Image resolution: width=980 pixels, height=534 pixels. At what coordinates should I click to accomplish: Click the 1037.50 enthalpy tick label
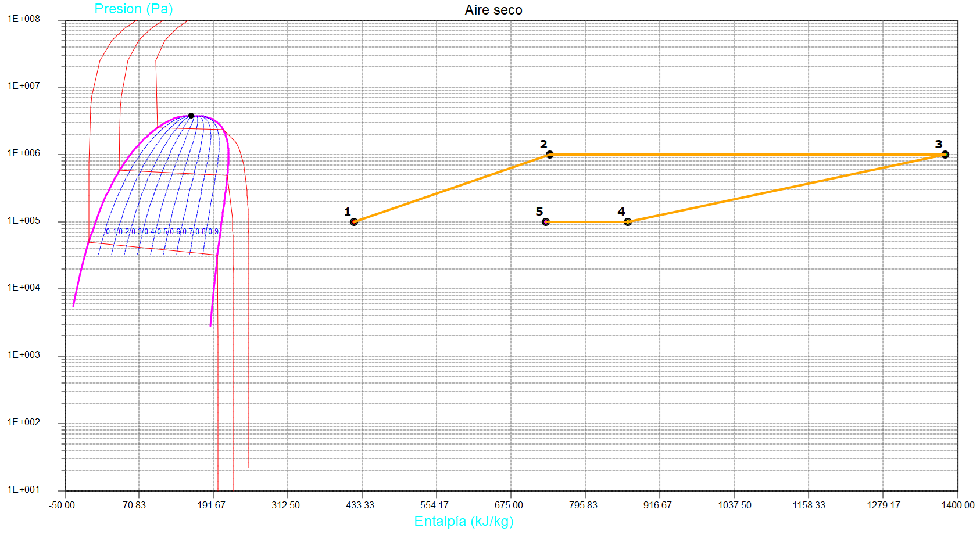(734, 506)
